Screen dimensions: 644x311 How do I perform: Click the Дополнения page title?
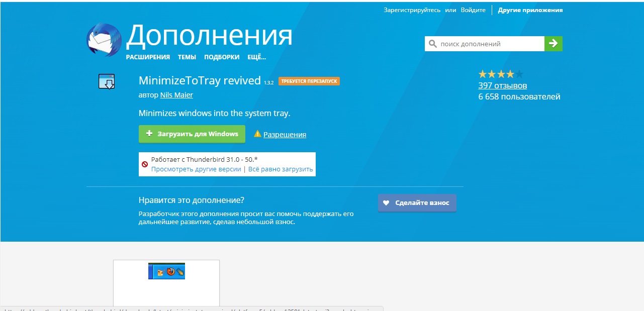(x=209, y=36)
